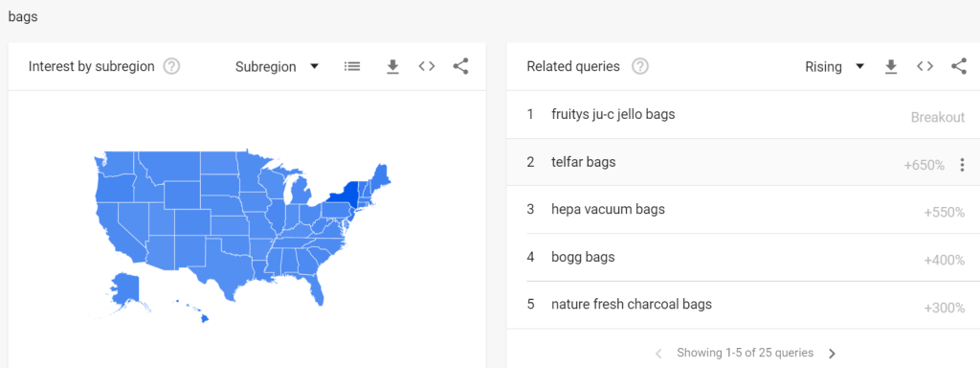This screenshot has width=980, height=368.
Task: Open help for Related queries
Action: coord(640,66)
